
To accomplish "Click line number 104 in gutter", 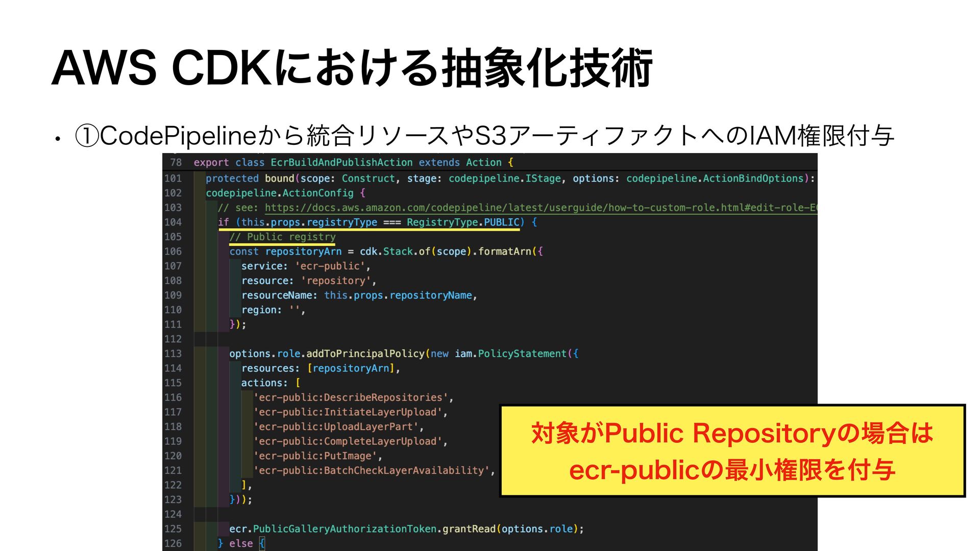I will point(173,222).
